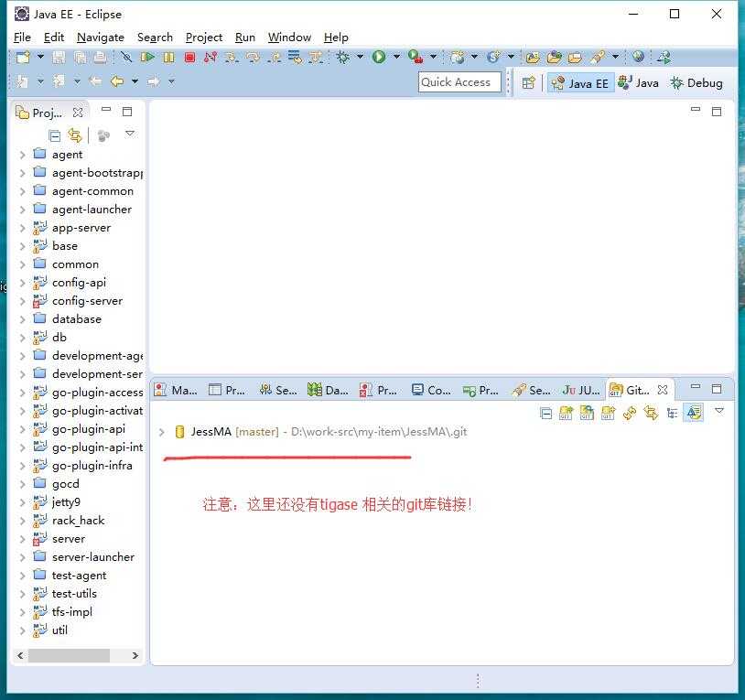Switch to the Java perspective
The width and height of the screenshot is (745, 700).
click(x=639, y=83)
